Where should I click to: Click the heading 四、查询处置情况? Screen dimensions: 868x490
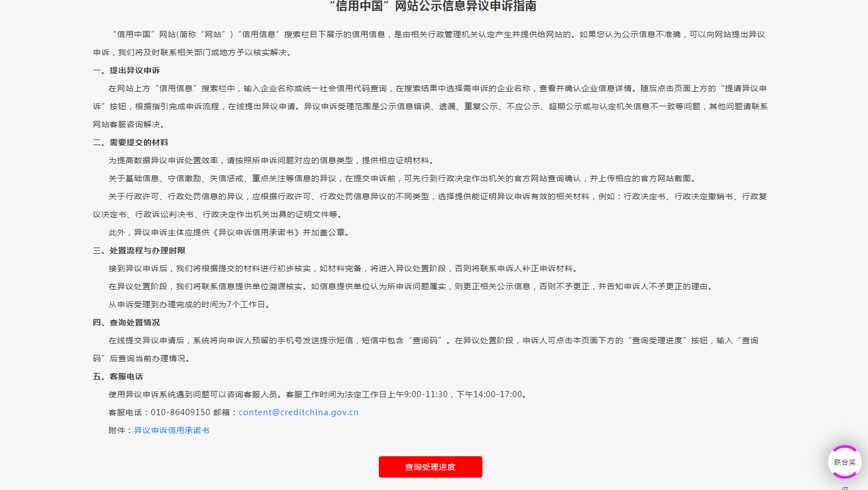[127, 322]
